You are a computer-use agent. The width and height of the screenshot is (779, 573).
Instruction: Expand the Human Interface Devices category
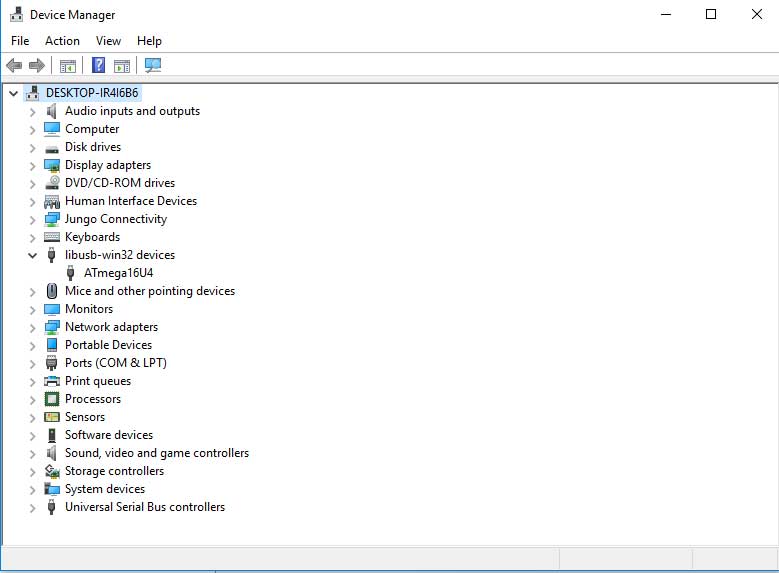pos(33,202)
